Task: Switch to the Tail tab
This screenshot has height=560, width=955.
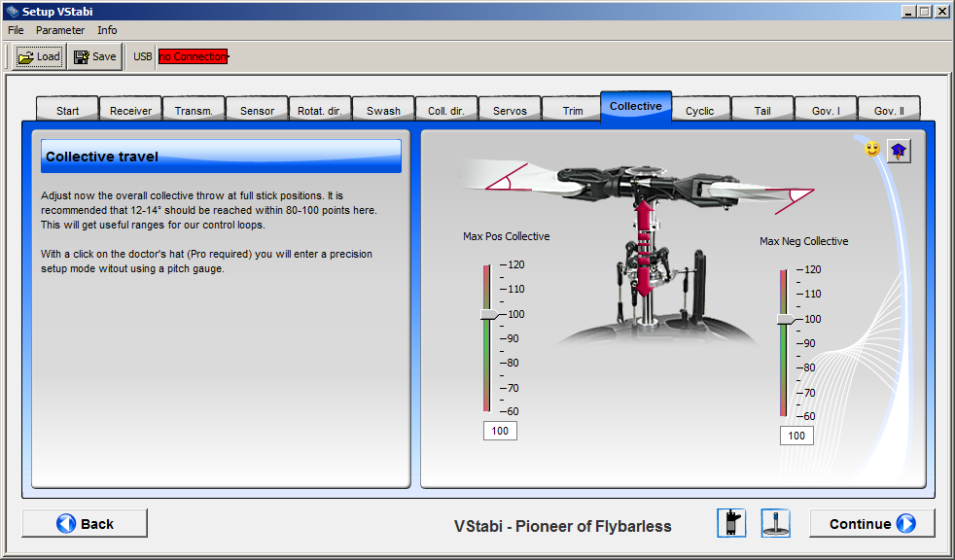Action: pos(762,110)
